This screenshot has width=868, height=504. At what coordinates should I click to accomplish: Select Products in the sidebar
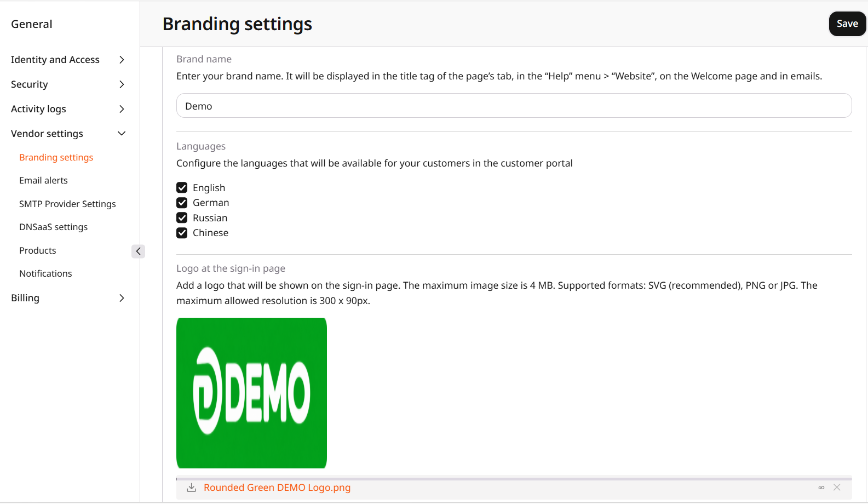pos(37,250)
